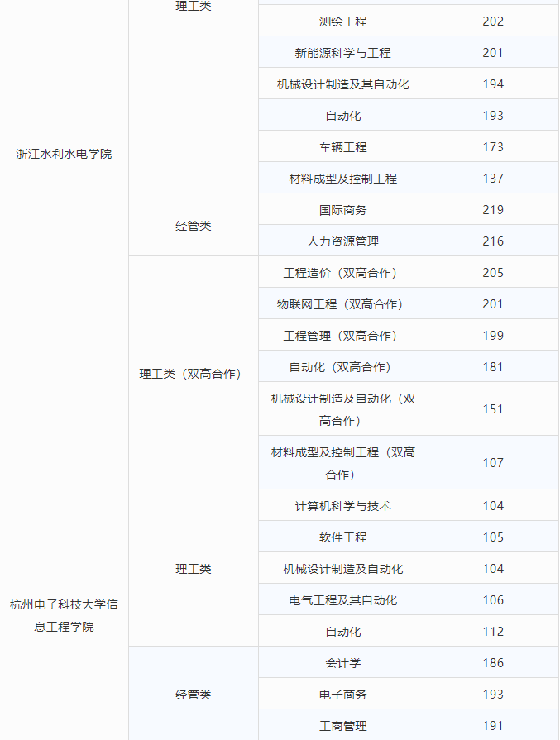This screenshot has height=740, width=560.
Task: Click score 104 in the 机械设计制造及自动化 row
Action: (493, 569)
